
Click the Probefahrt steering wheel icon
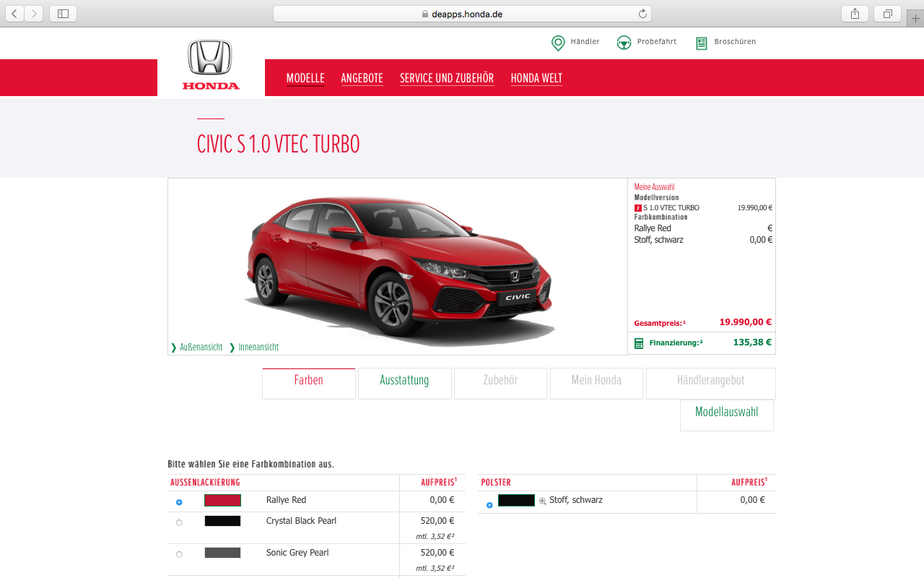point(624,43)
